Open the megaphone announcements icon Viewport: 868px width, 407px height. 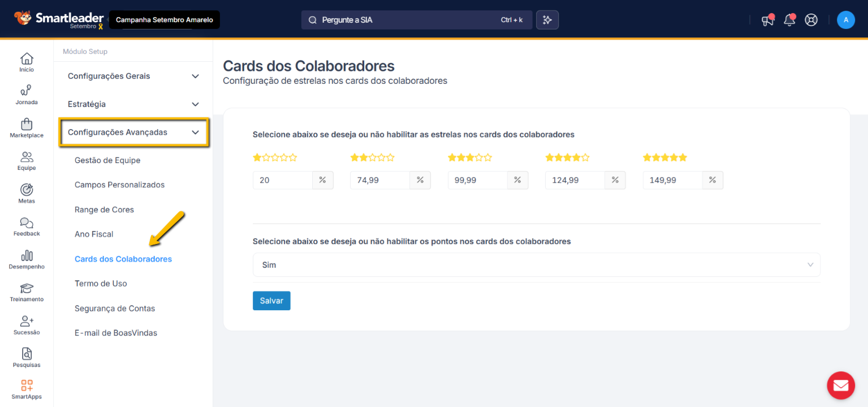pos(767,20)
